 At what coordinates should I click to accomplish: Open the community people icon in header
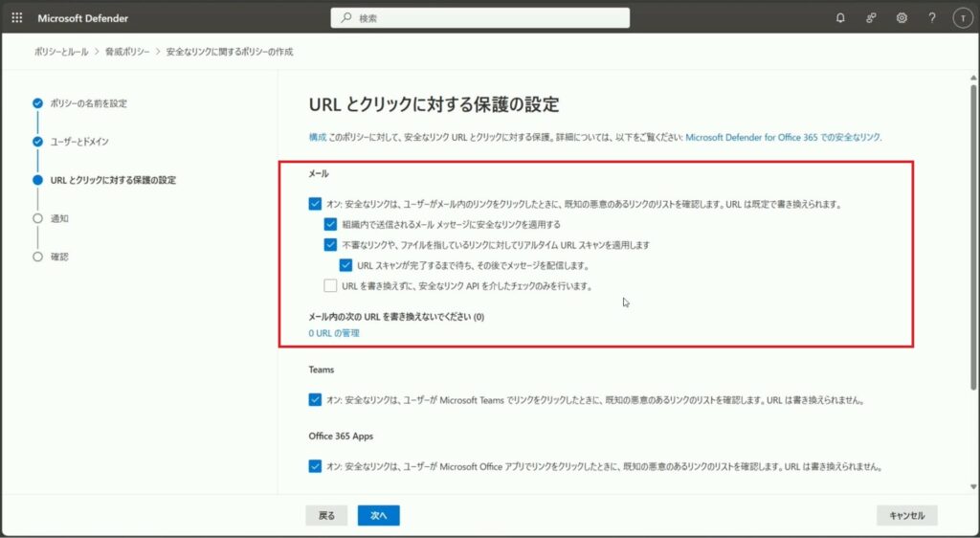tap(871, 18)
